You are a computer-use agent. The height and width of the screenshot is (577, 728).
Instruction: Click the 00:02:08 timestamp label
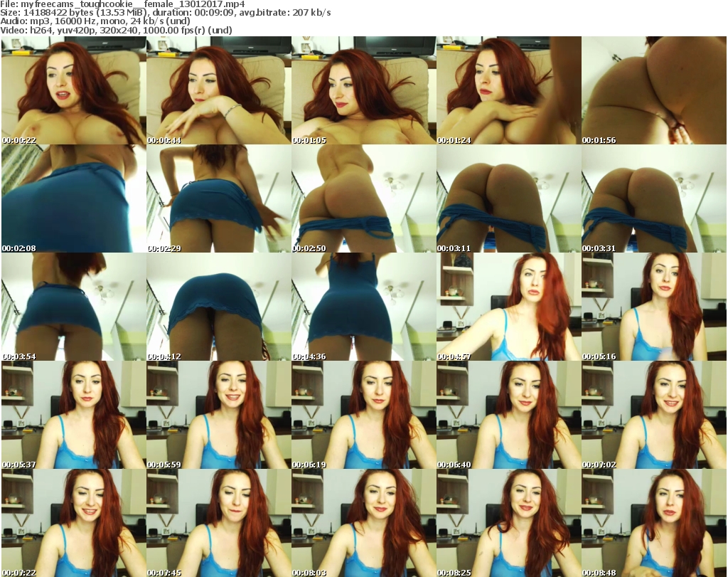point(19,248)
